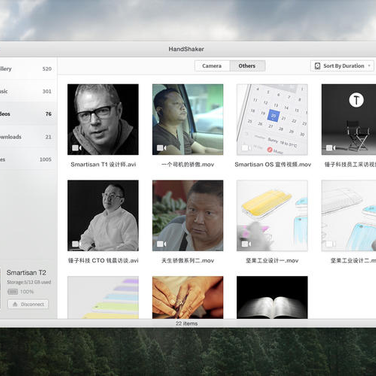376x376 pixels.
Task: Click the 22 items status bar text
Action: click(x=187, y=323)
